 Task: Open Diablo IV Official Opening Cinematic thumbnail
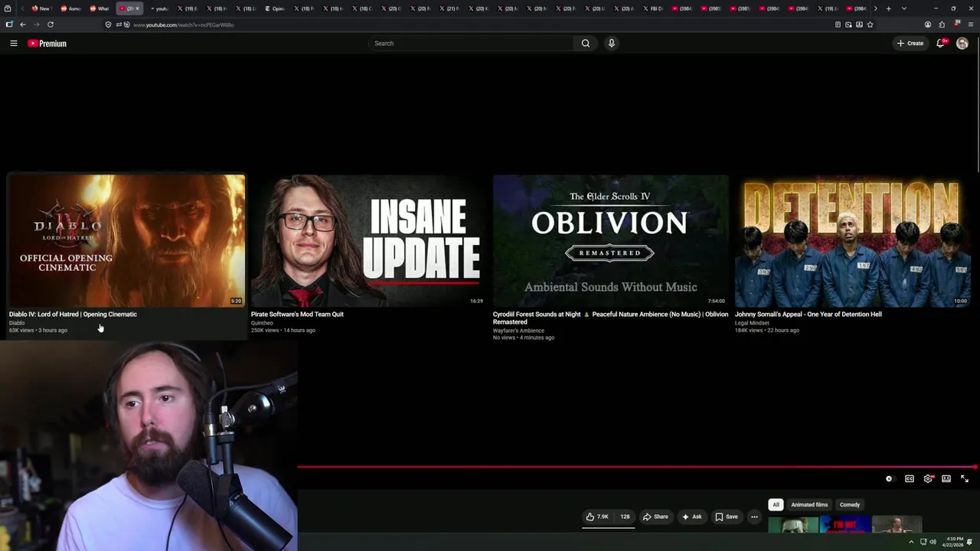point(126,240)
